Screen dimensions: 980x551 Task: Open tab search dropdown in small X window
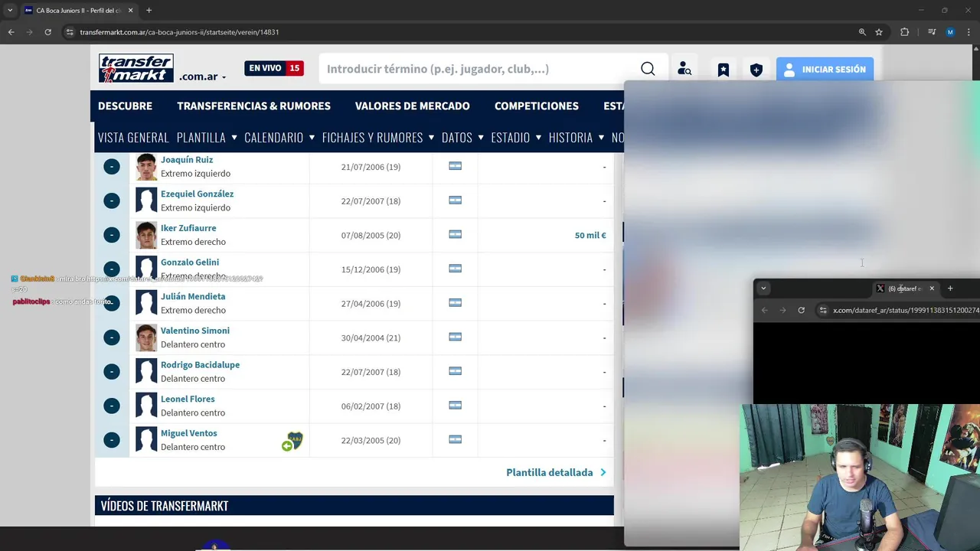(x=763, y=289)
